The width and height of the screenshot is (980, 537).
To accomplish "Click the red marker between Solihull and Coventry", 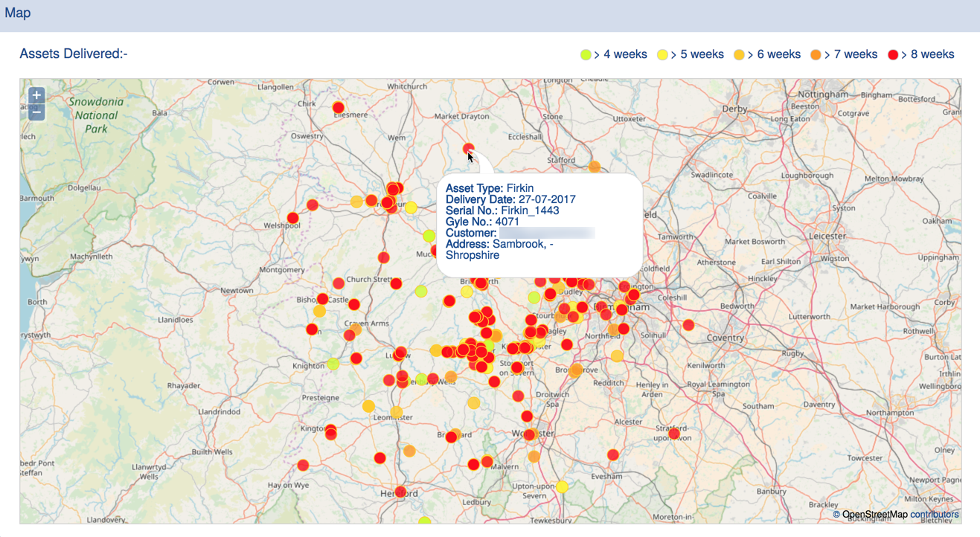I will tap(688, 325).
